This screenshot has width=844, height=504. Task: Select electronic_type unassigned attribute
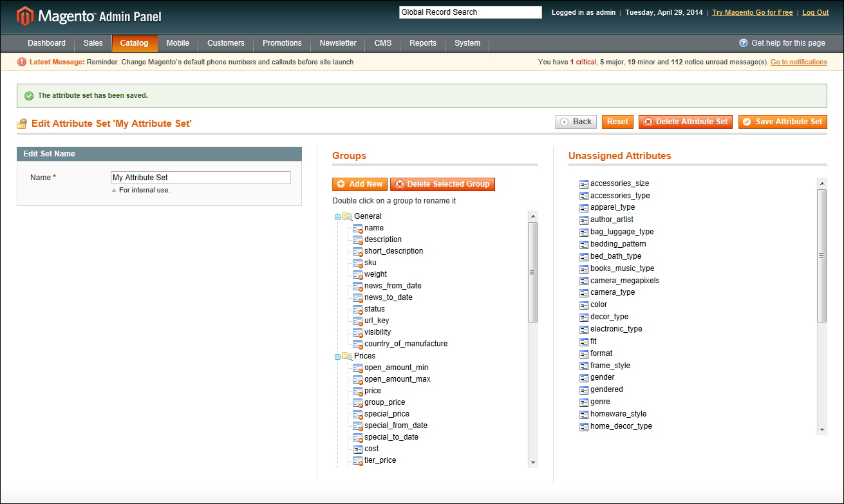(x=616, y=329)
